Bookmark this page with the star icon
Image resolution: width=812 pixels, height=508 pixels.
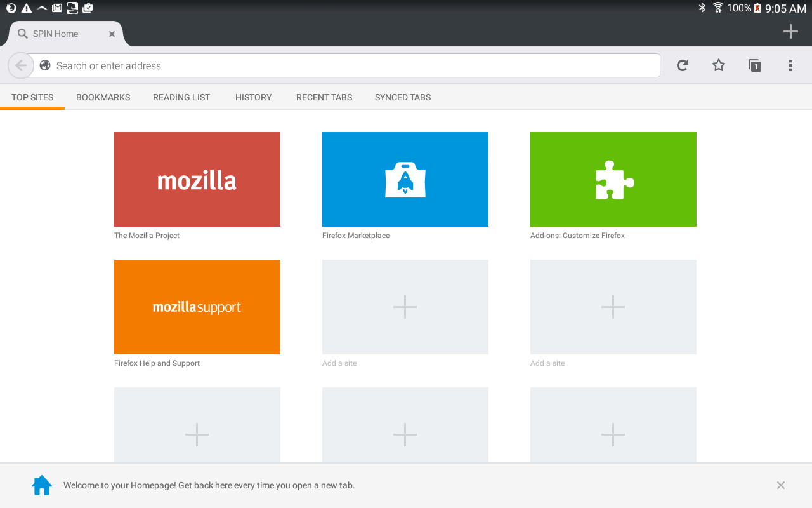pos(719,65)
